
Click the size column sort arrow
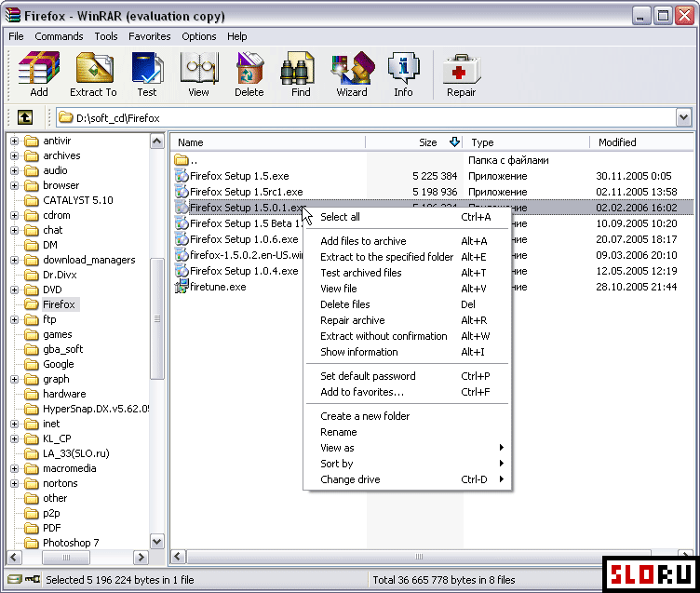point(454,142)
